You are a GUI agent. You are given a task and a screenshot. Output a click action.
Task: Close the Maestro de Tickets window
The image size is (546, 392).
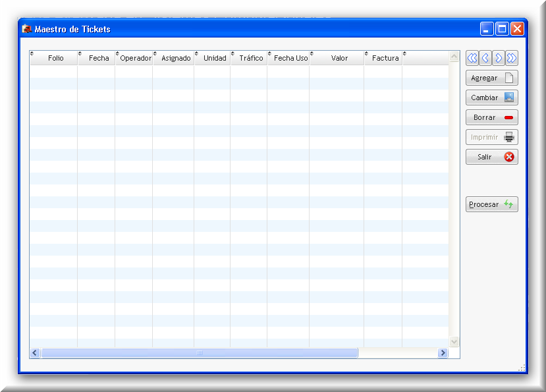pyautogui.click(x=518, y=29)
